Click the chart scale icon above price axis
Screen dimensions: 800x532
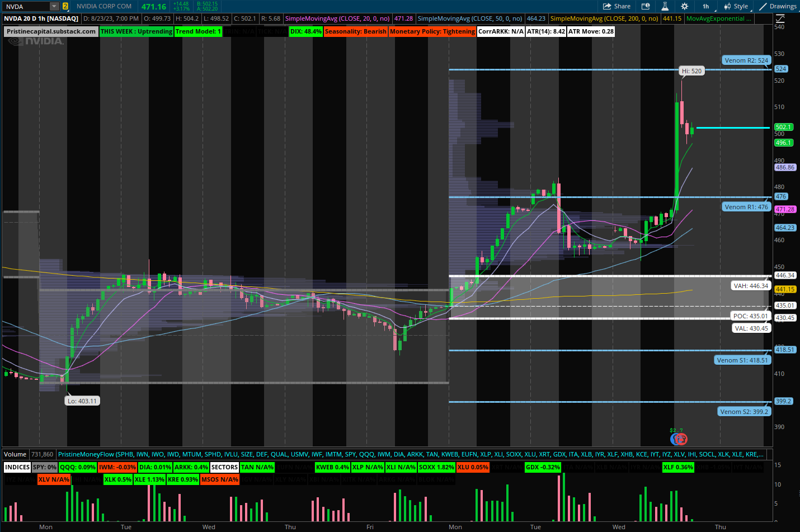point(780,18)
